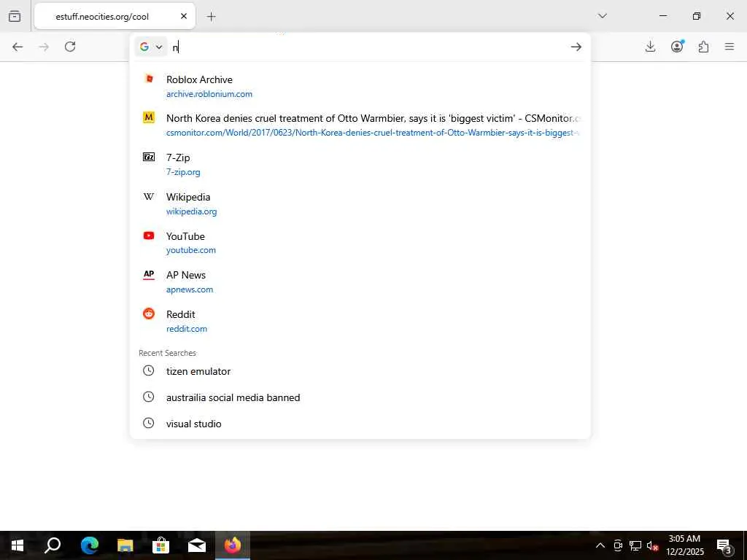Click clock icon beside tizen emulator
This screenshot has height=560, width=747.
click(x=149, y=370)
